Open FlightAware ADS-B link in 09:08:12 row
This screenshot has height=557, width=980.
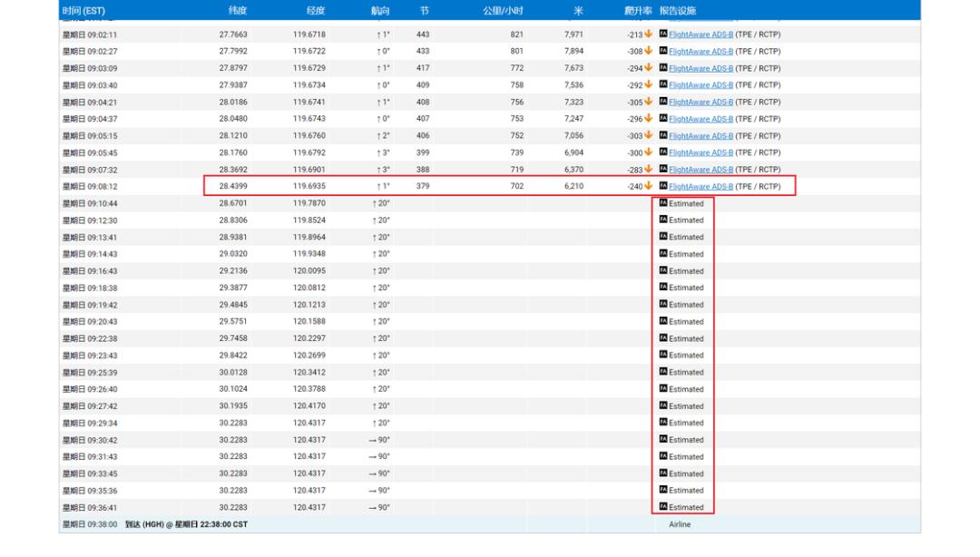click(x=701, y=186)
